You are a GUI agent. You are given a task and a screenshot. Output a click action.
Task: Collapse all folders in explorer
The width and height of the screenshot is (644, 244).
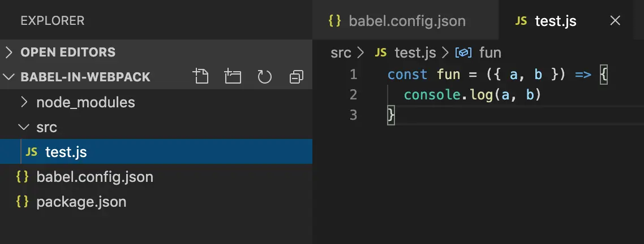coord(296,77)
